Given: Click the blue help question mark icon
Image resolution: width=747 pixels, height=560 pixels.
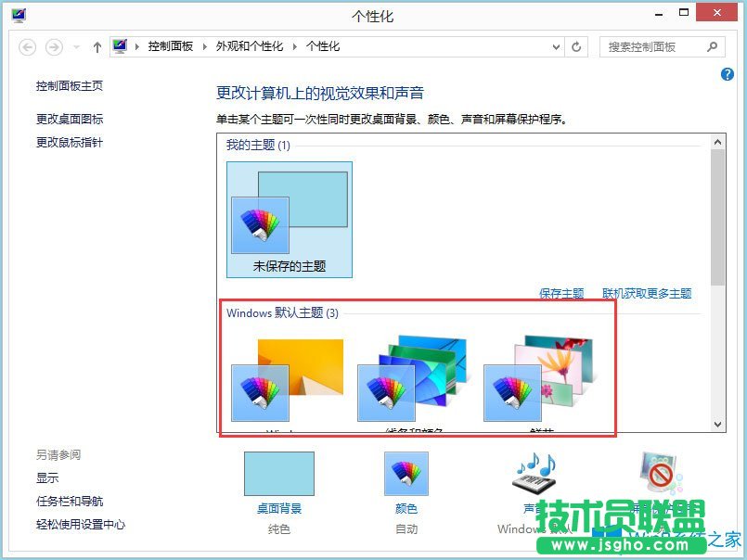Looking at the screenshot, I should [728, 74].
